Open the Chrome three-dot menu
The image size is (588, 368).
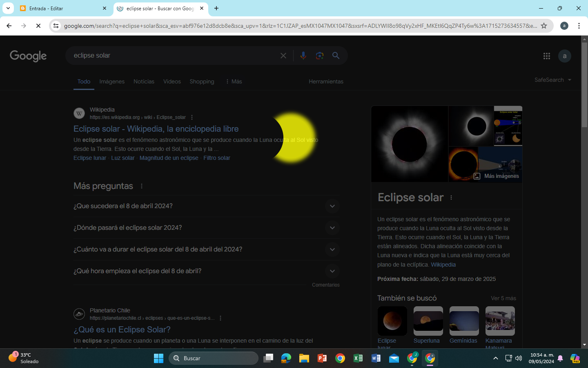point(579,26)
